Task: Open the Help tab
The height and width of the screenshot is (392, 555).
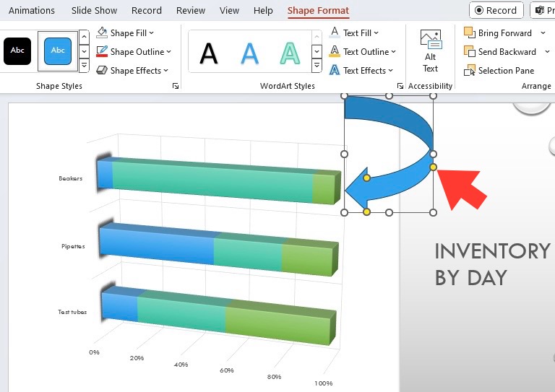Action: click(263, 11)
